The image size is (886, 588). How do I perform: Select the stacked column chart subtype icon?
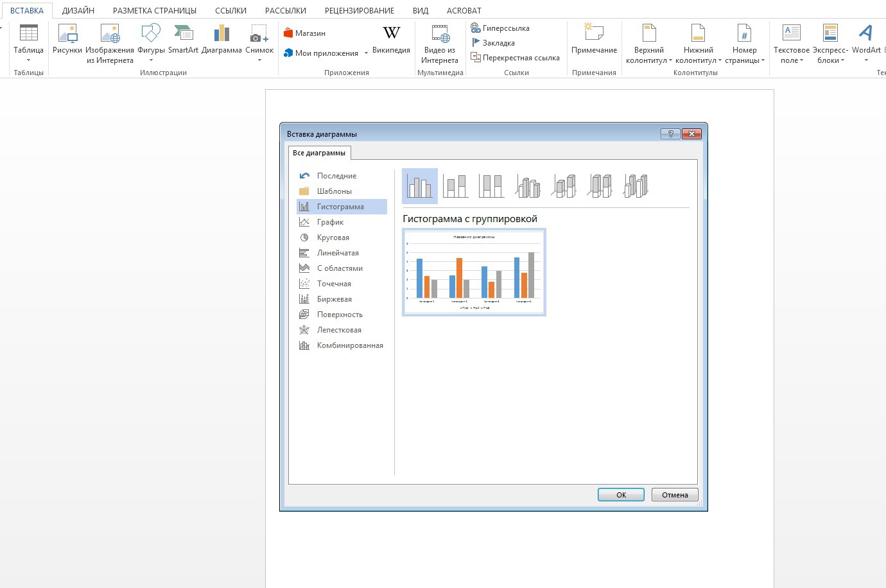pyautogui.click(x=456, y=186)
